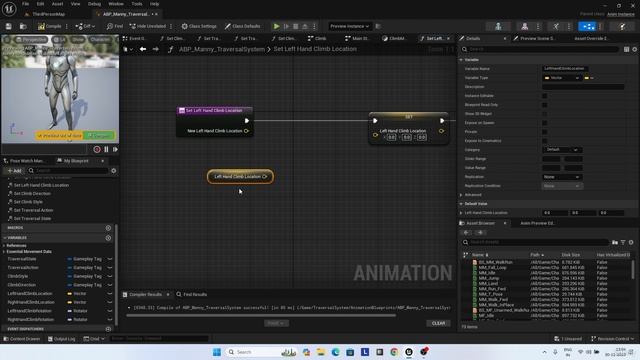
Task: Toggle the Instance Editable checkbox
Action: (544, 96)
